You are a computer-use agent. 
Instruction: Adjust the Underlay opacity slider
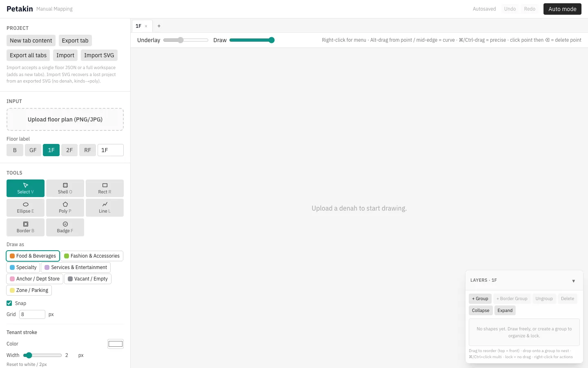pyautogui.click(x=186, y=40)
